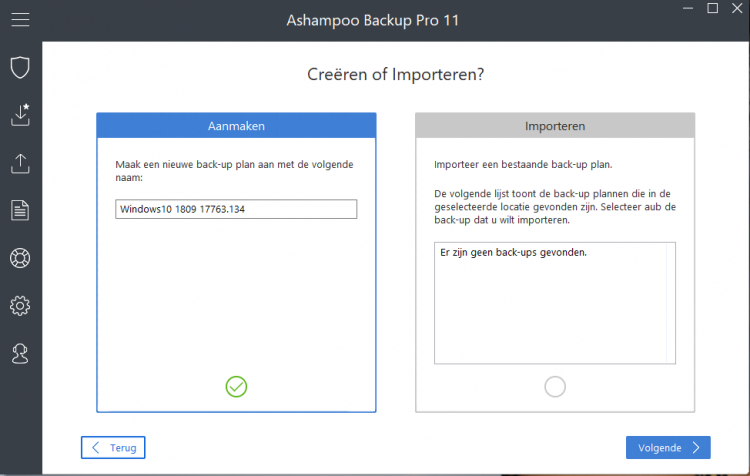
Task: Click the Aanmaken panel header
Action: coord(236,126)
